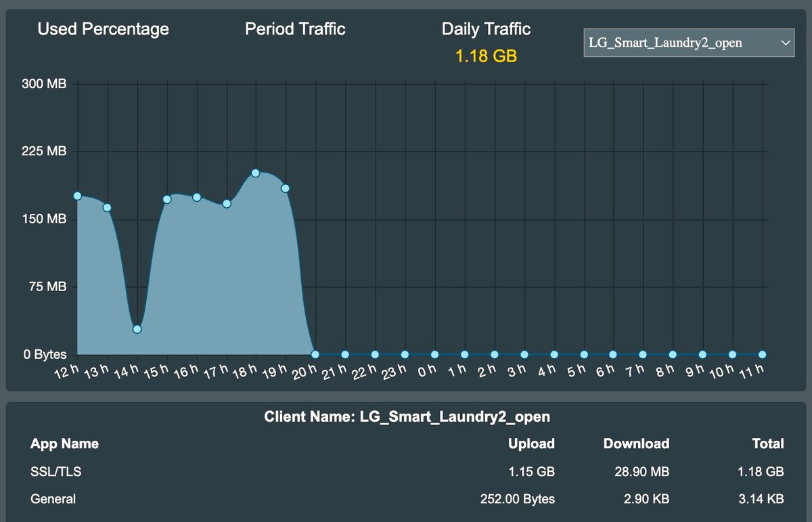Click the 11 h final data point

[x=763, y=354]
